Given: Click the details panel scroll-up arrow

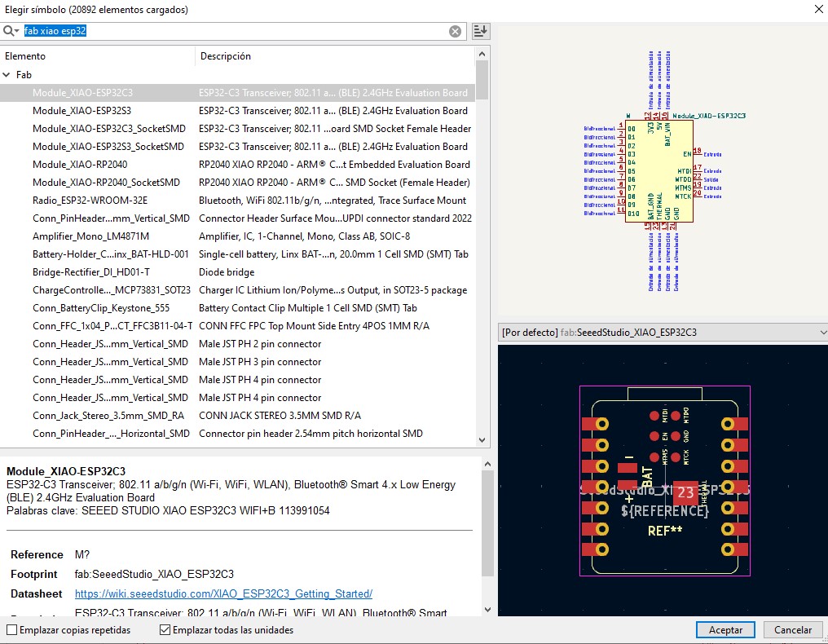Looking at the screenshot, I should [x=487, y=464].
